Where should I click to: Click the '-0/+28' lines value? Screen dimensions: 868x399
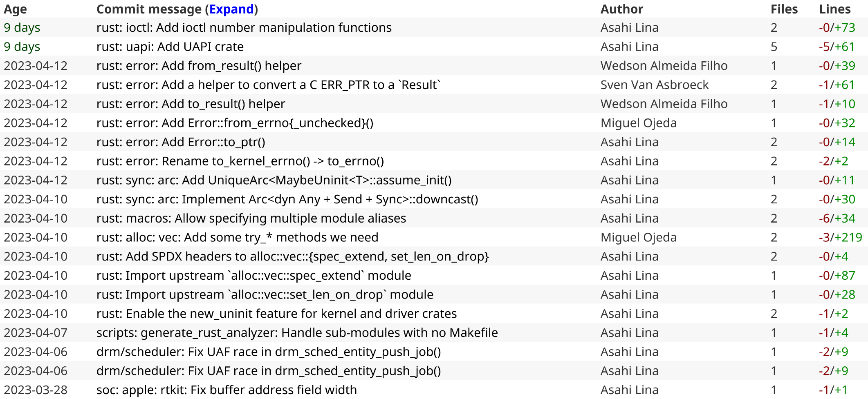837,294
